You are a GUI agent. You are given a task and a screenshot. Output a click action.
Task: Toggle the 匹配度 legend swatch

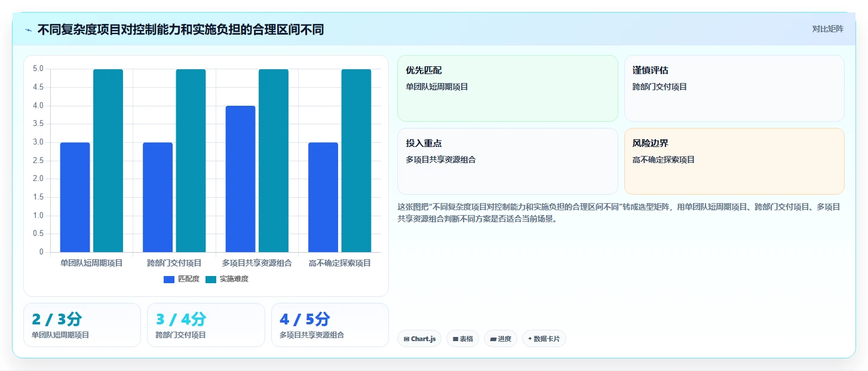coord(169,279)
